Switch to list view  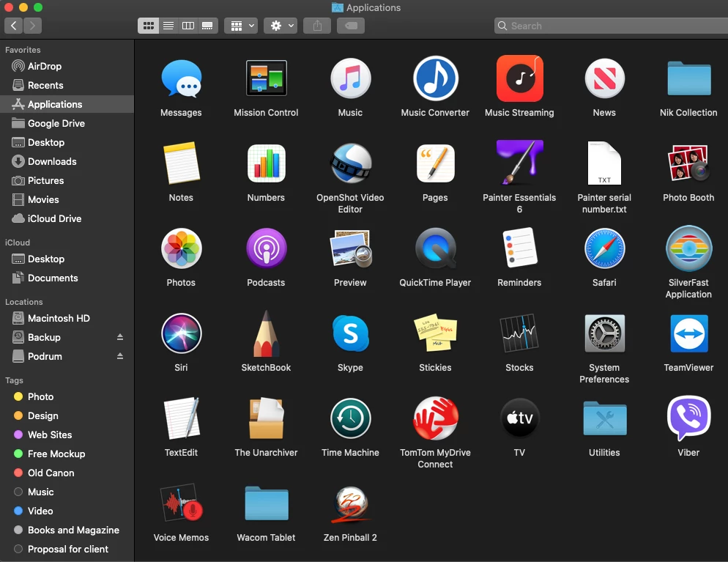point(168,26)
